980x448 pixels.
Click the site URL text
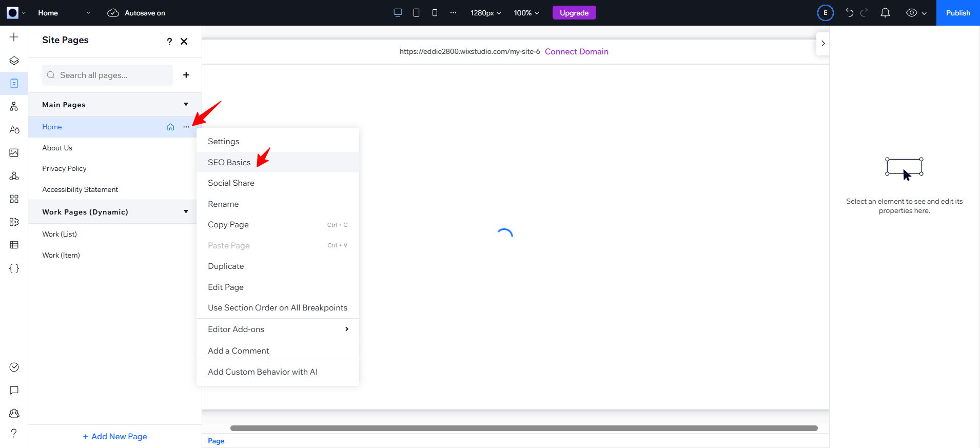coord(469,51)
